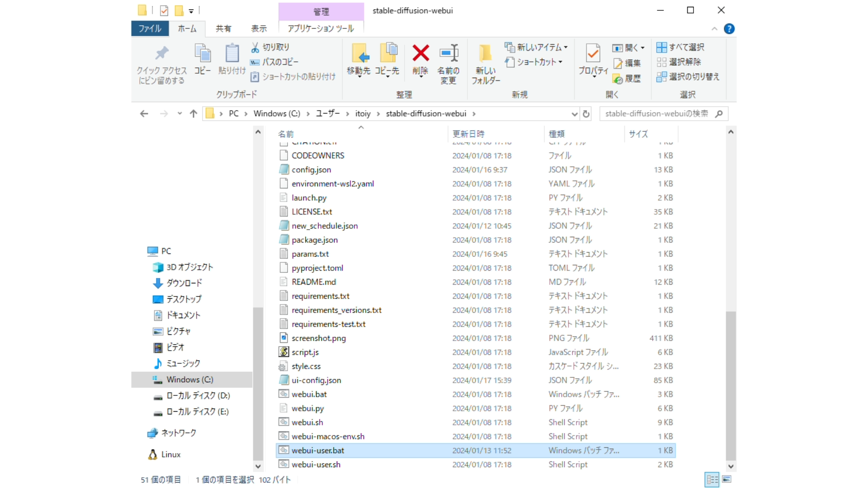
Task: Open Shortcut (ショートカット) dropdown in ribbon
Action: [533, 62]
